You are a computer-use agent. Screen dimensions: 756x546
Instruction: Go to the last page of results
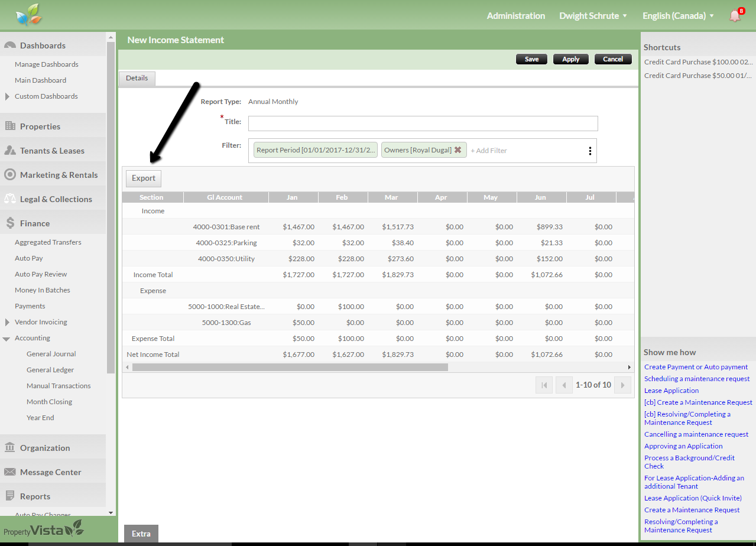point(622,385)
